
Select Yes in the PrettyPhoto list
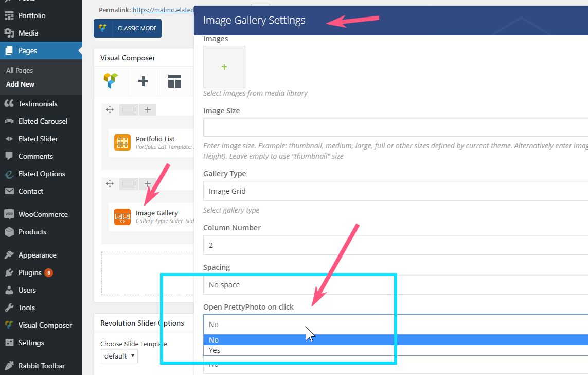[396, 350]
